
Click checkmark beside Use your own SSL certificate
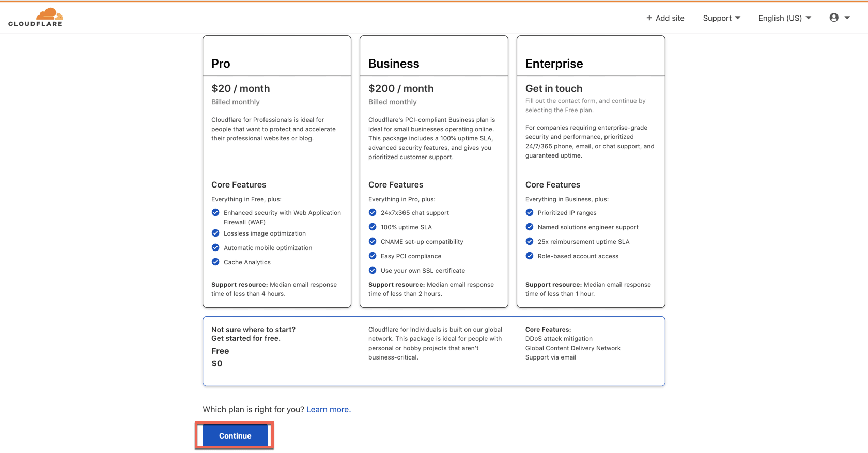click(x=373, y=270)
